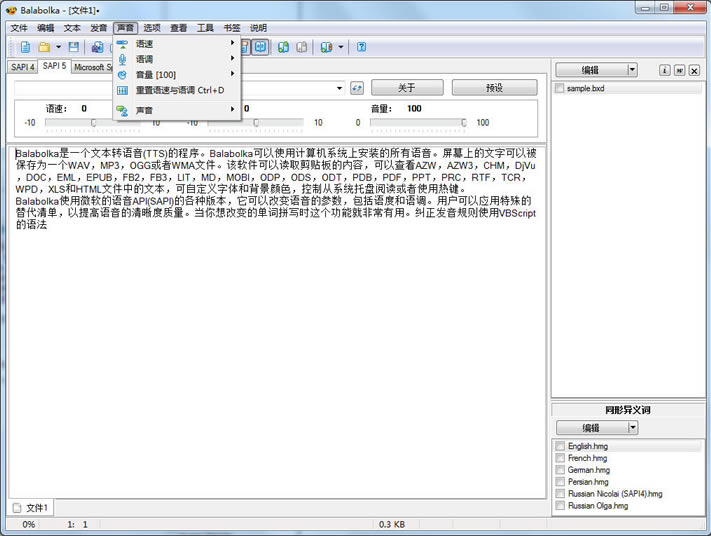This screenshot has height=536, width=711.
Task: Click the X icon in dictionary panel
Action: [695, 70]
